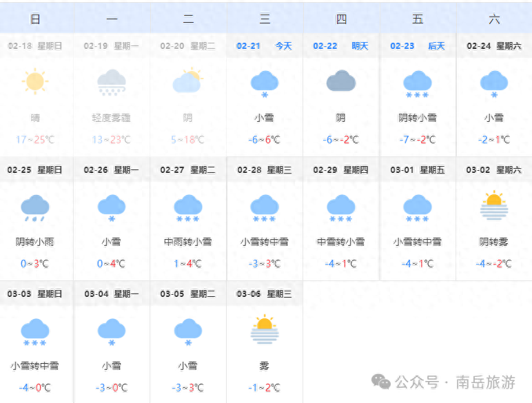Open the 02-22 明天 date header
Screen dimensions: 532x403
tap(341, 45)
